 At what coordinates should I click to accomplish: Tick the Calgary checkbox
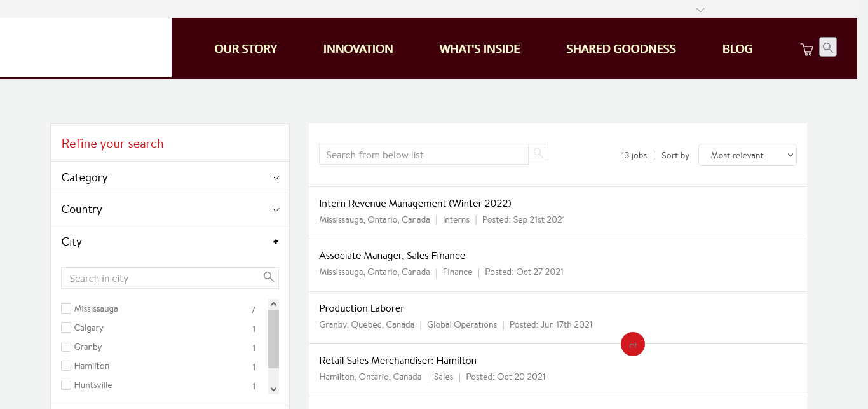click(66, 328)
